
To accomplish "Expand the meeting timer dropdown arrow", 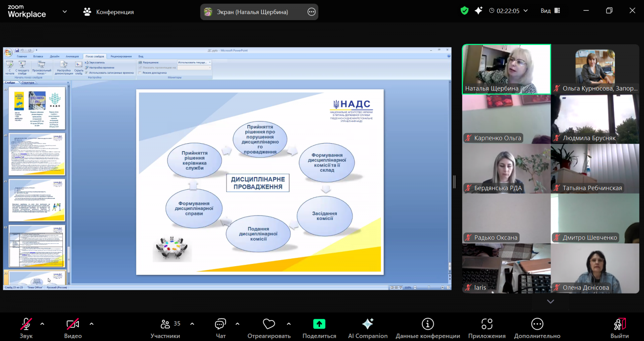I will tap(526, 11).
